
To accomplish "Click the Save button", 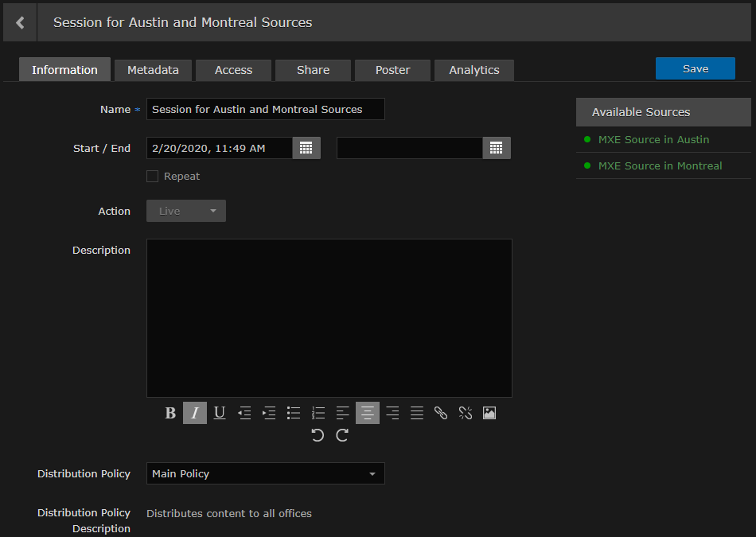I will 695,69.
